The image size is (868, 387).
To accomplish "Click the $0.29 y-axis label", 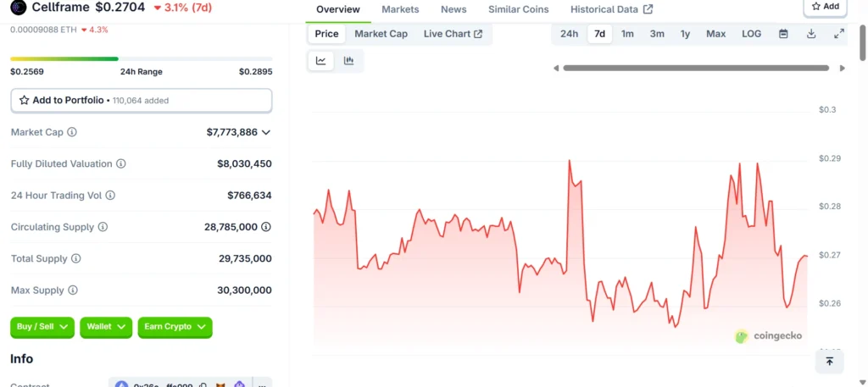I will tap(828, 158).
